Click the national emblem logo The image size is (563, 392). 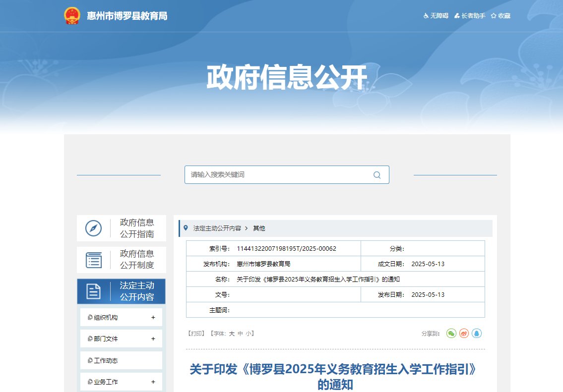72,16
